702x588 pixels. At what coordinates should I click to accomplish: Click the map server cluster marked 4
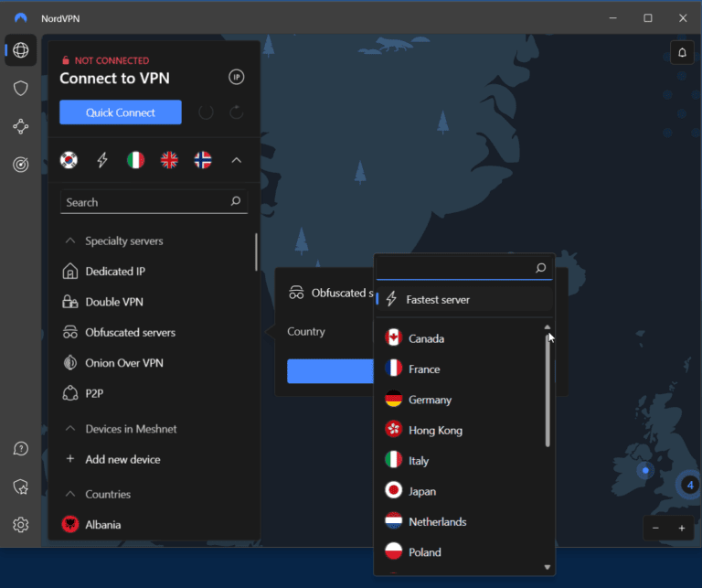point(690,485)
